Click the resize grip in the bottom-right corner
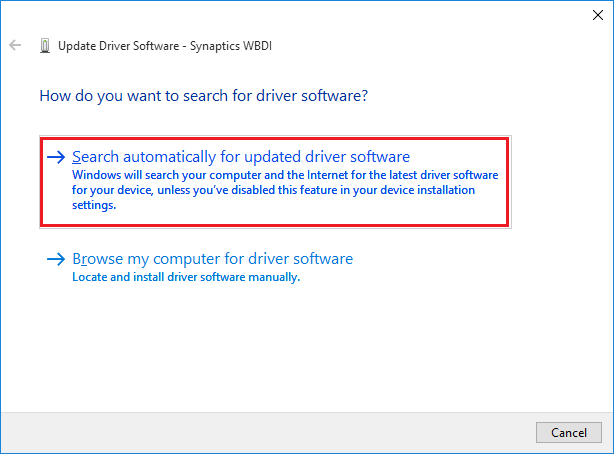614x454 pixels. tap(608, 448)
